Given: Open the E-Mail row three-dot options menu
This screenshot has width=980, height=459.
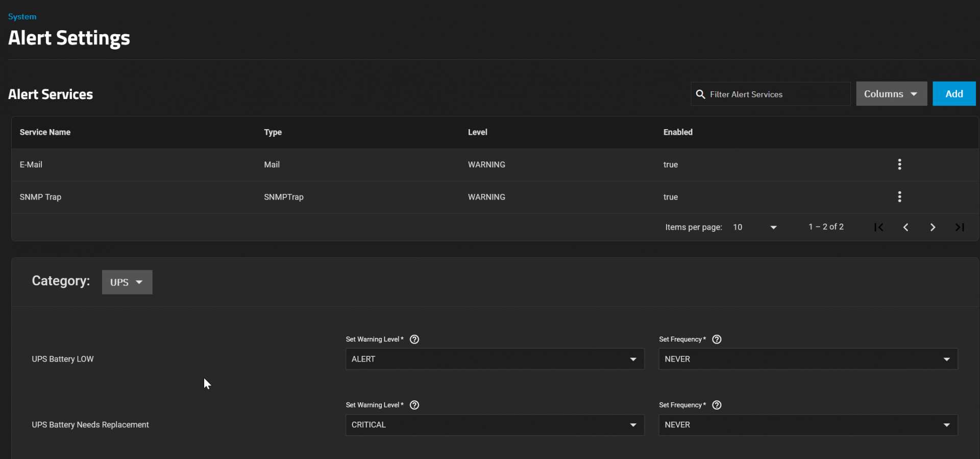Looking at the screenshot, I should [x=899, y=164].
